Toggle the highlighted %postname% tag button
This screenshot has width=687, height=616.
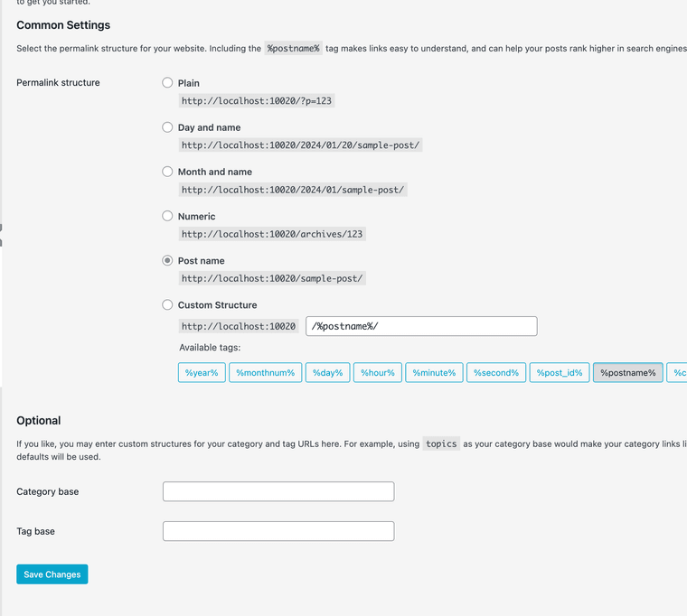click(x=627, y=373)
